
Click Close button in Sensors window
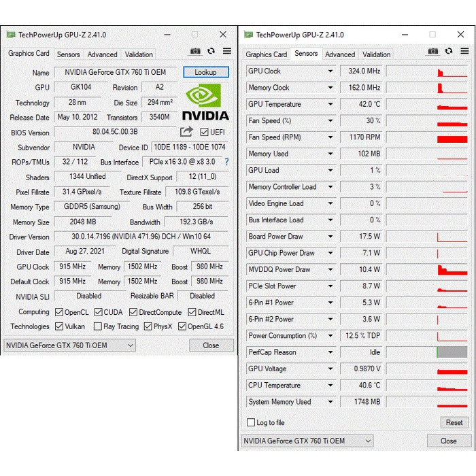pos(449,441)
